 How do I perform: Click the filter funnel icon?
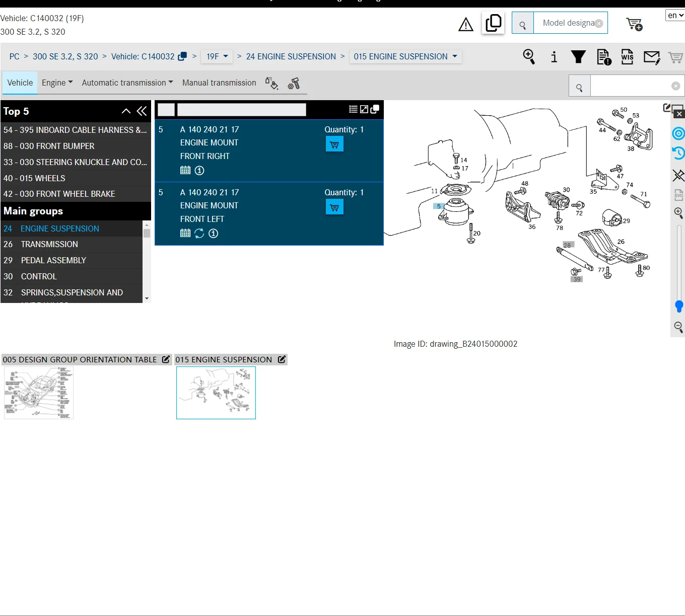pyautogui.click(x=578, y=57)
